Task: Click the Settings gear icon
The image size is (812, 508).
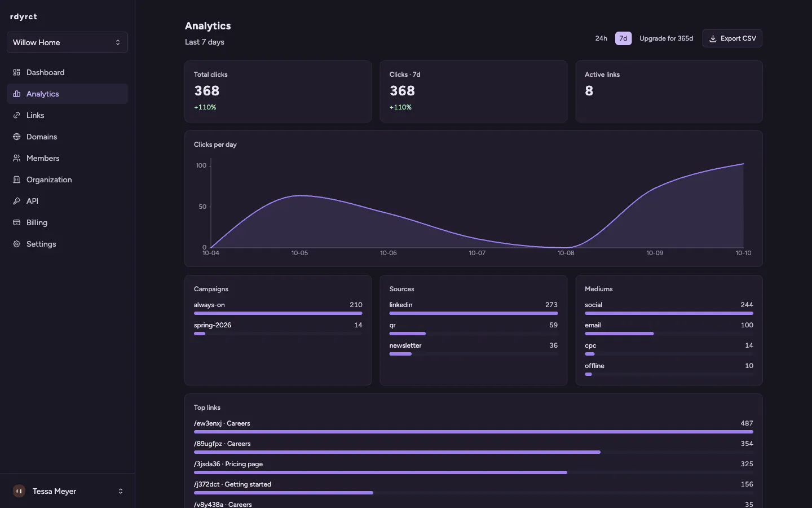Action: (x=16, y=244)
